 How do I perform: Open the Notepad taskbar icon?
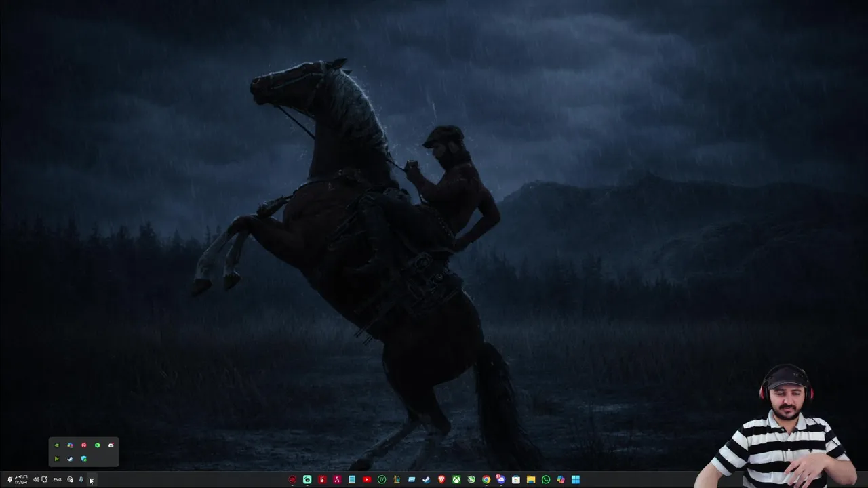click(x=352, y=479)
